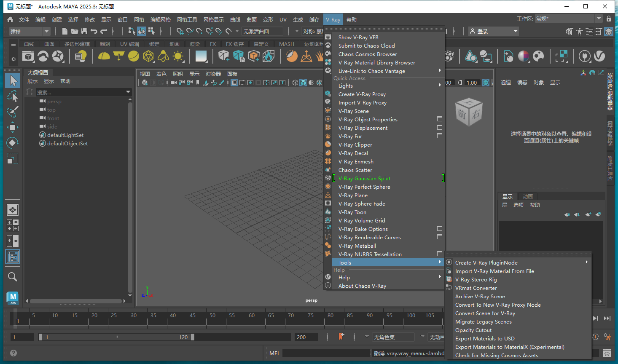The image size is (618, 364).
Task: Select V-Ray Gaussian Splat entry
Action: (364, 178)
